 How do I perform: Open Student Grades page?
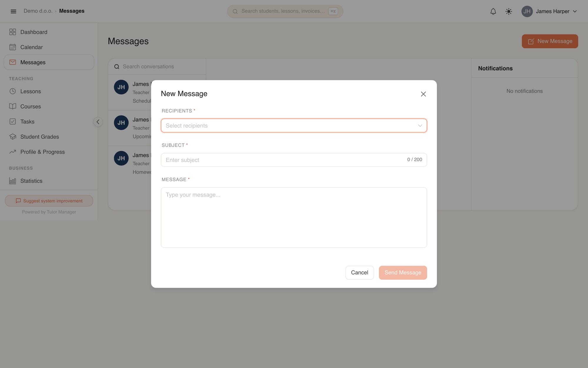coord(49,137)
